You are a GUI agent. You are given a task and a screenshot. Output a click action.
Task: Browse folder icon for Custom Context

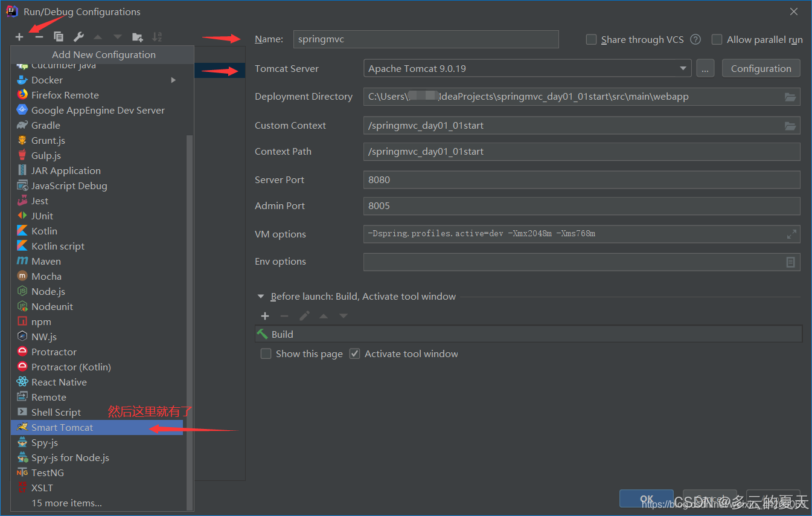click(790, 126)
